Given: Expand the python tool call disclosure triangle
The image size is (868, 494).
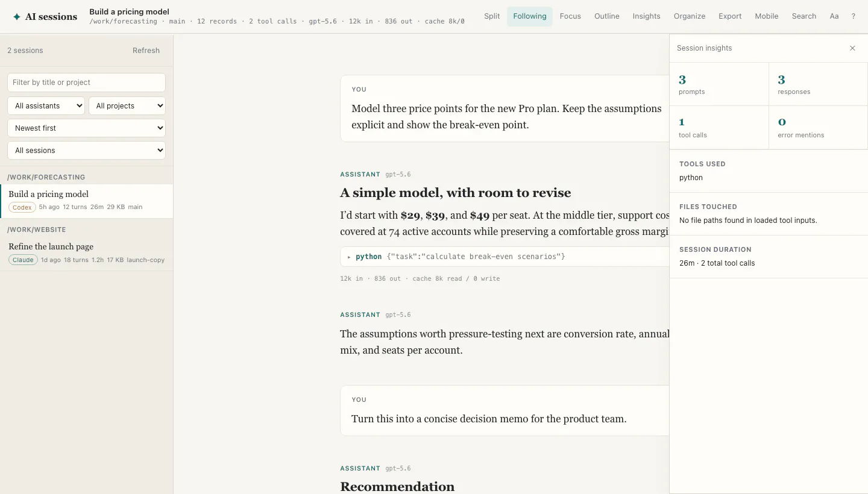Looking at the screenshot, I should click(349, 257).
